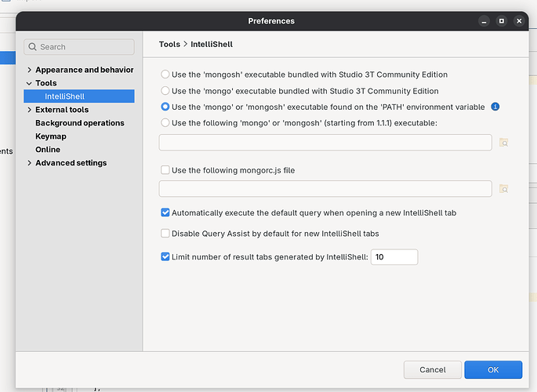Select executable found on PATH radio option
This screenshot has width=537, height=392.
(165, 107)
